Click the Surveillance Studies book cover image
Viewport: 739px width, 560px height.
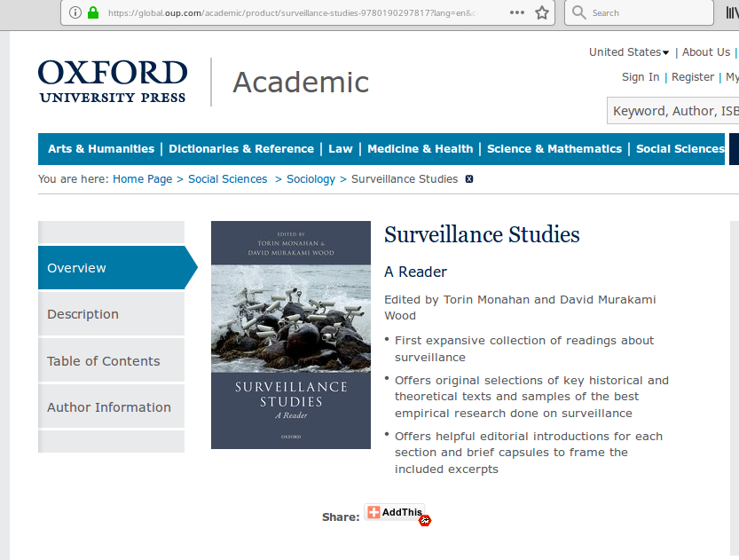click(291, 335)
